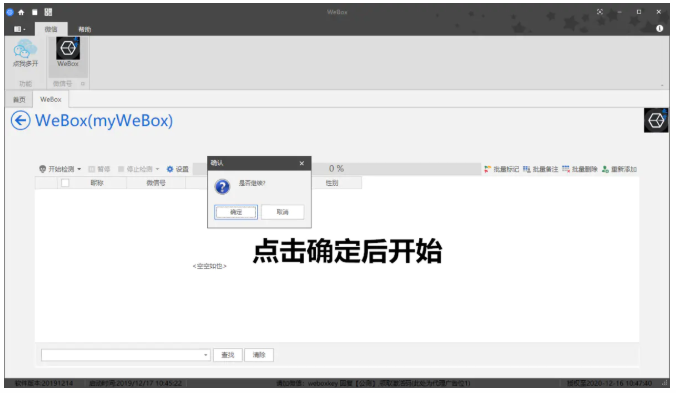Click the 清除 button

259,355
